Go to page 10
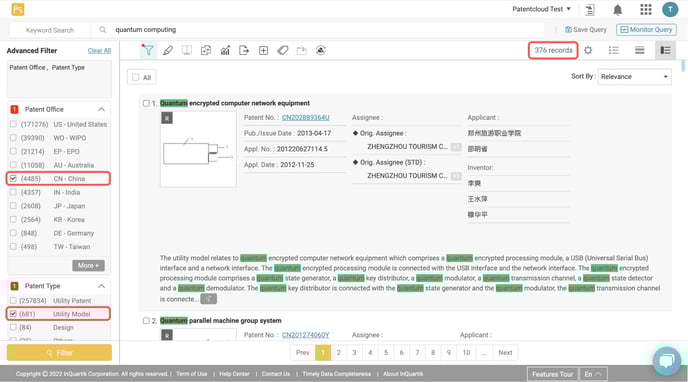Viewport: 688px width, 382px height. click(x=466, y=353)
